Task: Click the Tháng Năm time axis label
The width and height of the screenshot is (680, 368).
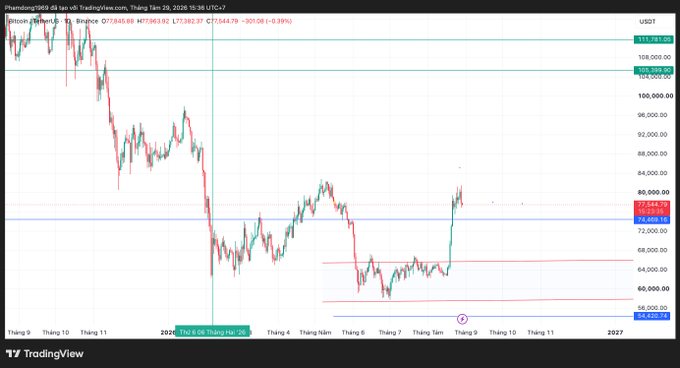Action: point(315,332)
